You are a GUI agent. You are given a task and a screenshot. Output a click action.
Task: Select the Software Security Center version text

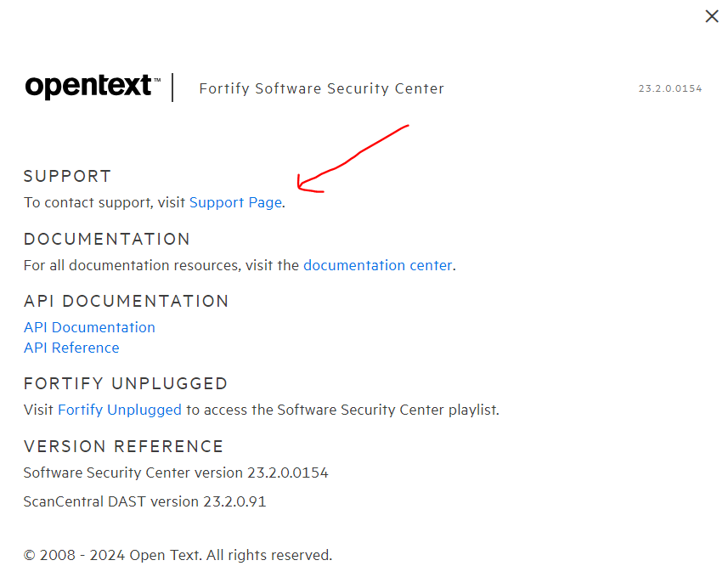[176, 473]
